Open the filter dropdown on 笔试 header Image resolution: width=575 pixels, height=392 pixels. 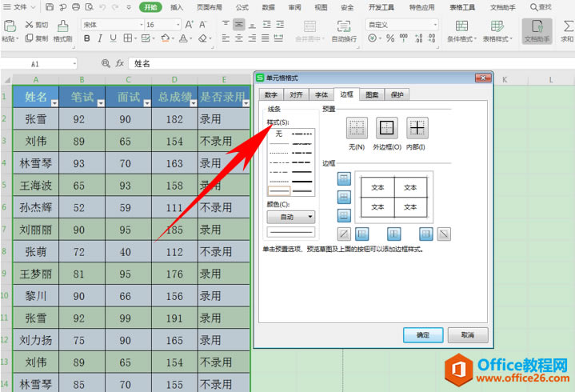click(101, 103)
